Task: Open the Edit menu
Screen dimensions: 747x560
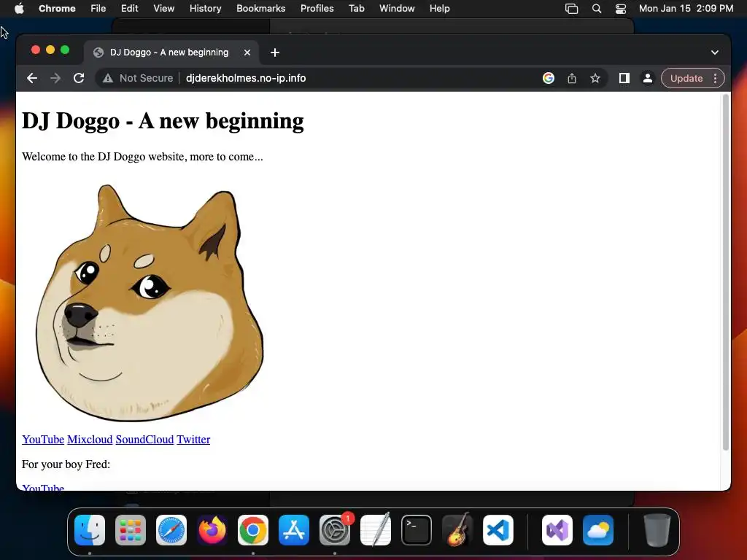Action: pyautogui.click(x=130, y=9)
